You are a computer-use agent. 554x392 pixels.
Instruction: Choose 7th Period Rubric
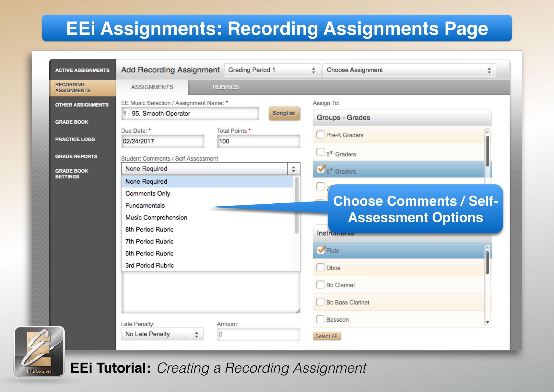click(207, 242)
